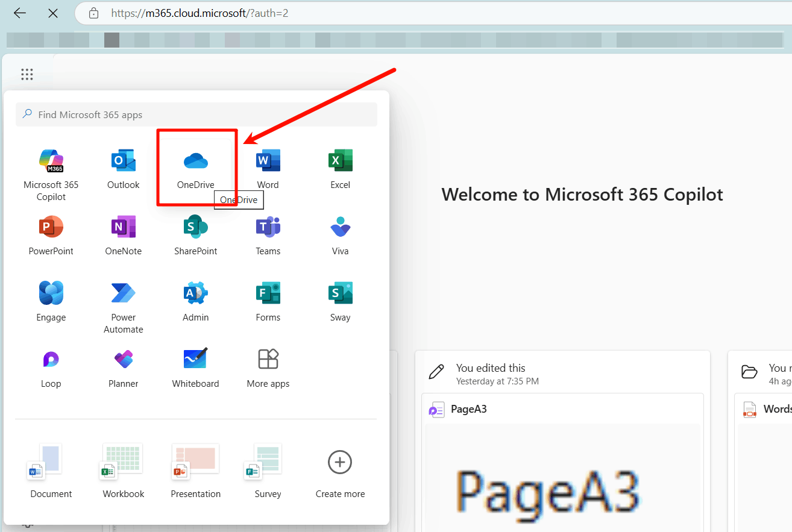Open the app launcher waffle icon
The height and width of the screenshot is (532, 792).
27,74
